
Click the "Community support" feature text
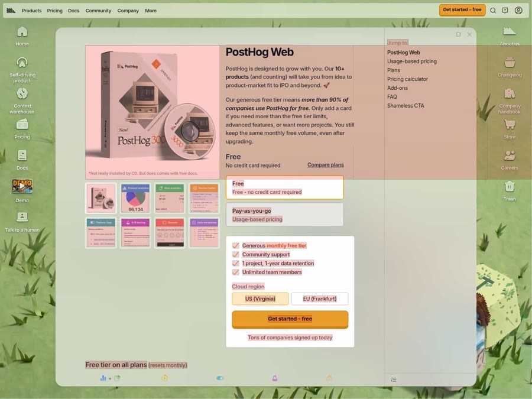point(266,254)
